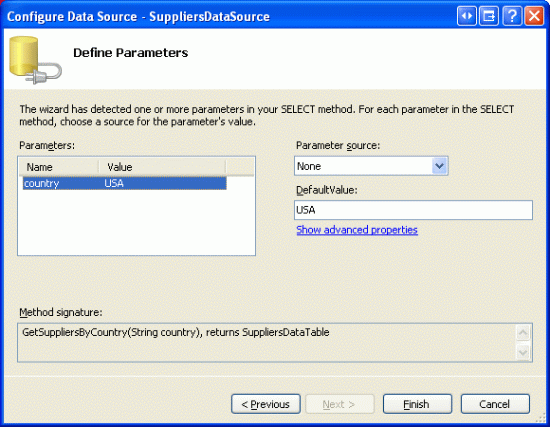This screenshot has height=427, width=550.
Task: Open Show advanced properties link
Action: 357,230
